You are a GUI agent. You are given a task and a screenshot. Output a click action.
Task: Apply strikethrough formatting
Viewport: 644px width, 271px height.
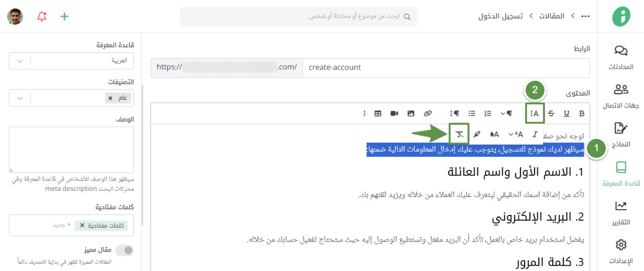[551, 113]
